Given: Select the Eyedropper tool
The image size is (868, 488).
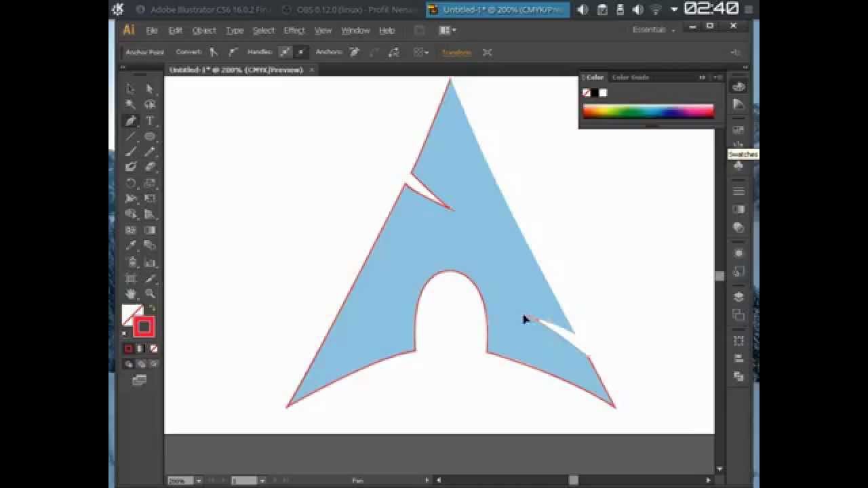Looking at the screenshot, I should click(x=130, y=245).
